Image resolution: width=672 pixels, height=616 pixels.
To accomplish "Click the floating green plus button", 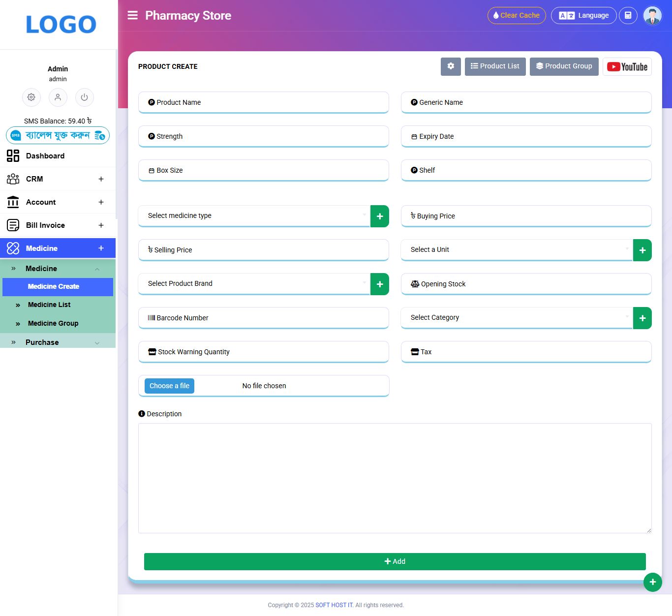I will click(652, 583).
